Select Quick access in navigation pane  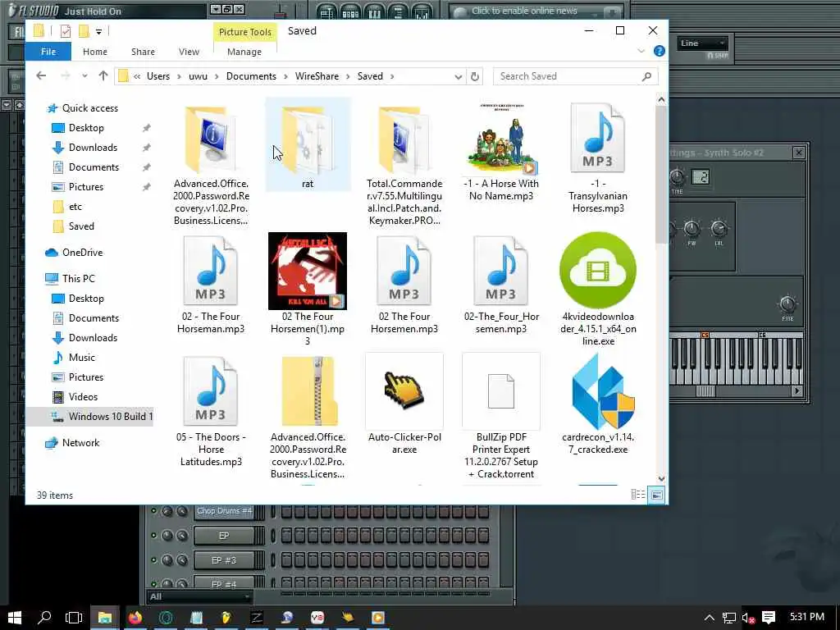[90, 108]
